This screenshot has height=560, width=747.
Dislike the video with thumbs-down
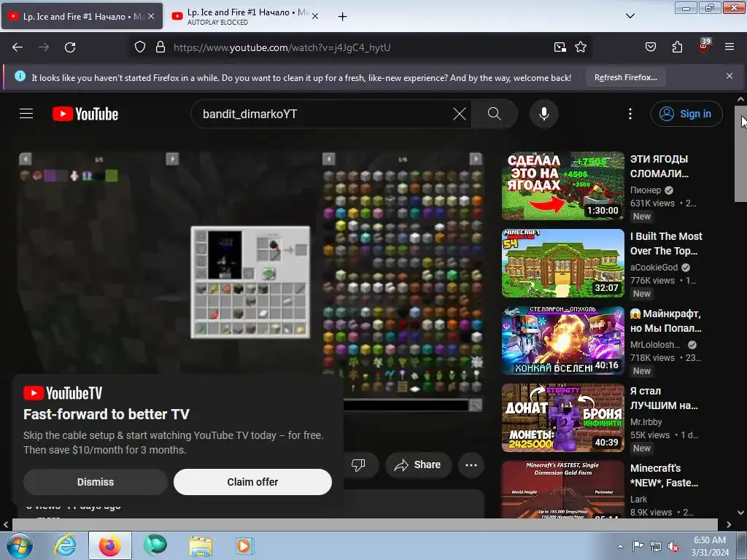tap(358, 464)
